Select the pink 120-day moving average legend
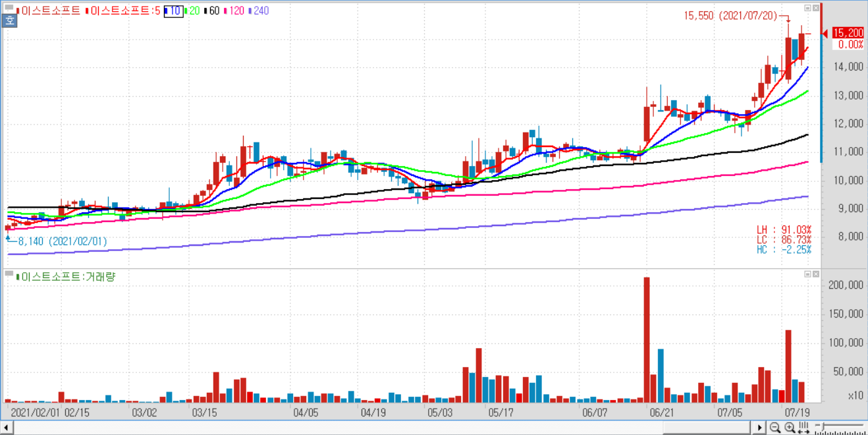Viewport: 868px width, 435px height. coord(235,11)
